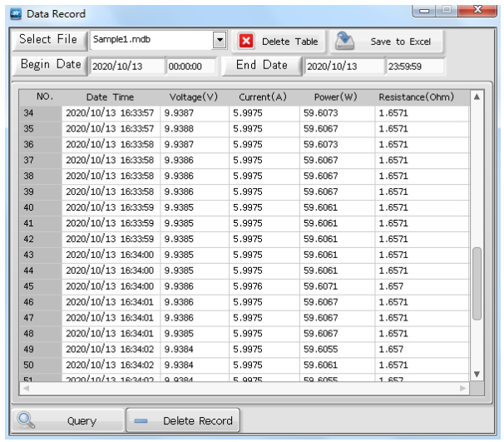Click the Resistance(Ohm) column header

tap(416, 97)
